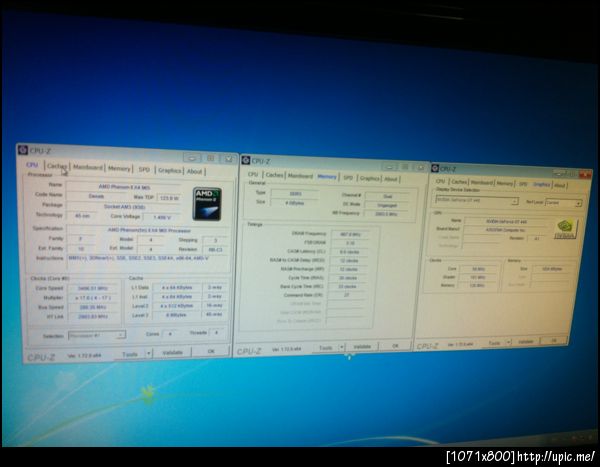The height and width of the screenshot is (467, 600).
Task: Click the HT Link value
Action: pyautogui.click(x=93, y=317)
